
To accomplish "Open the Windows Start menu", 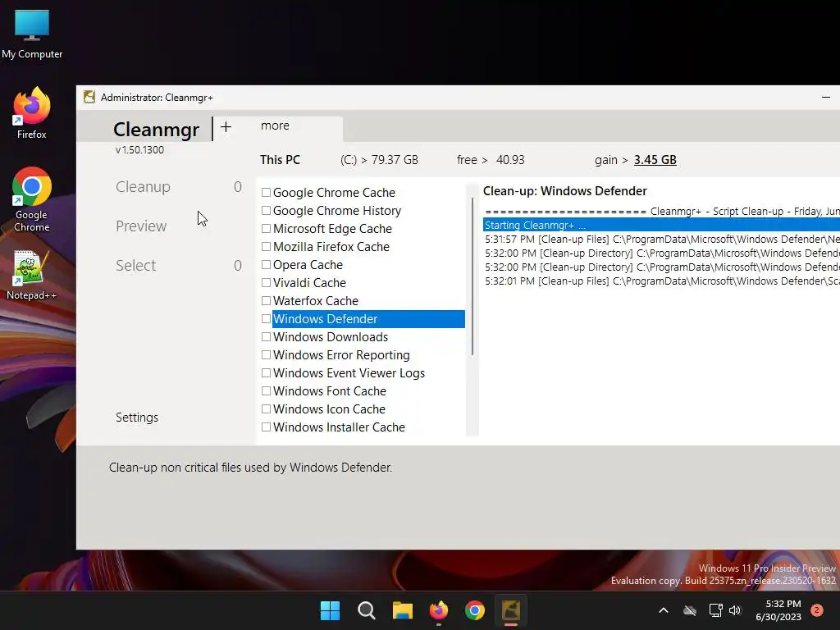I will 330,610.
